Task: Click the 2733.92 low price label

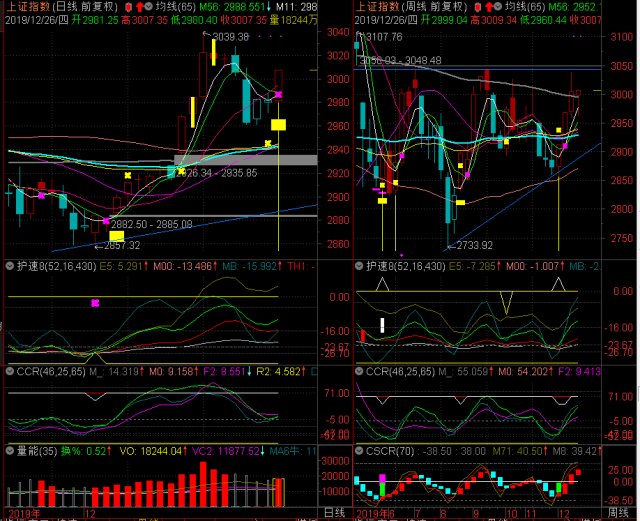Action: [x=472, y=244]
